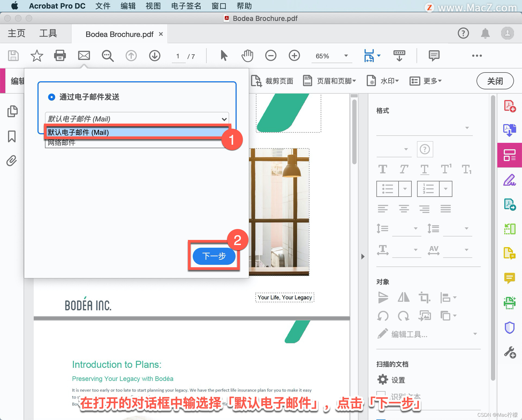Select the hand pan tool
This screenshot has width=522, height=420.
click(247, 56)
